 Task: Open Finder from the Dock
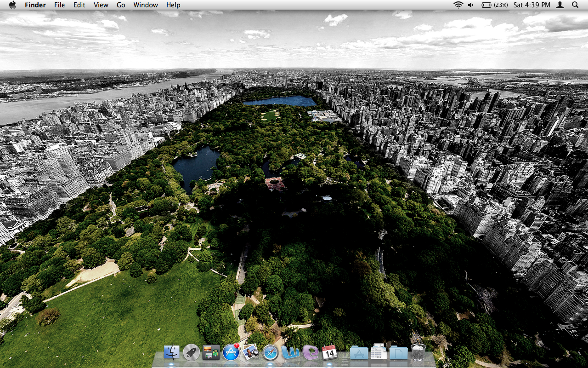click(x=171, y=352)
